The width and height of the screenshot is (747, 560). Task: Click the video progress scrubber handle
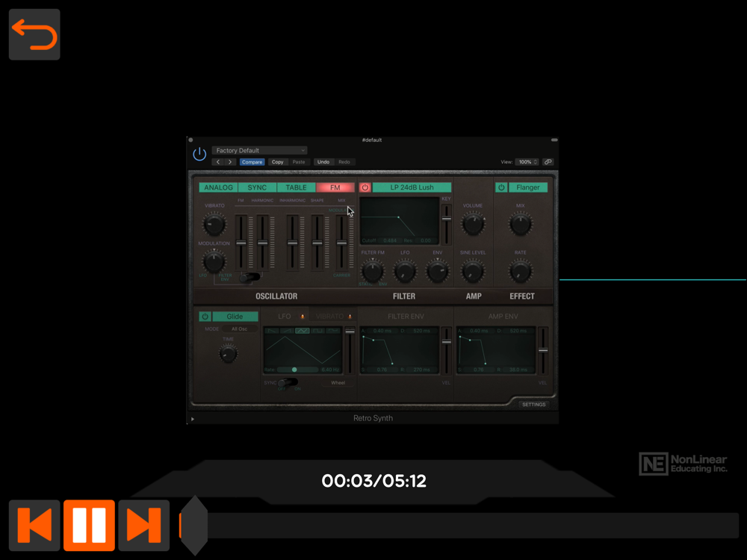tap(194, 525)
